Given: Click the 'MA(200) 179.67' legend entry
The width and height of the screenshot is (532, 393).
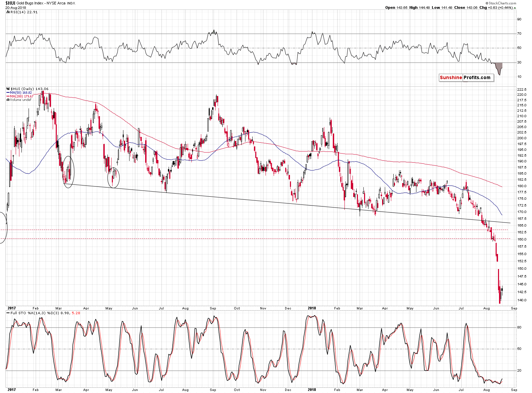Looking at the screenshot, I should [x=22, y=96].
